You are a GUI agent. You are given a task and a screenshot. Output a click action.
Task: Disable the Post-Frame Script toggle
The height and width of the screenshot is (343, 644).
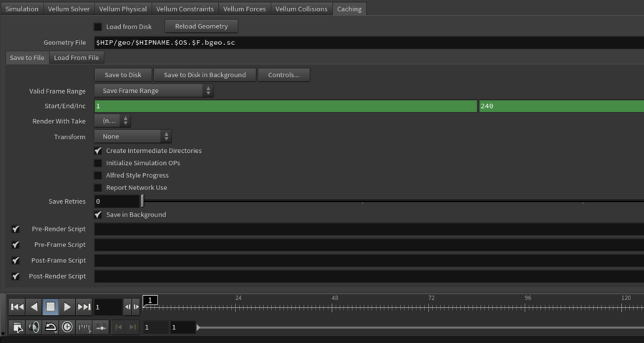coord(16,261)
